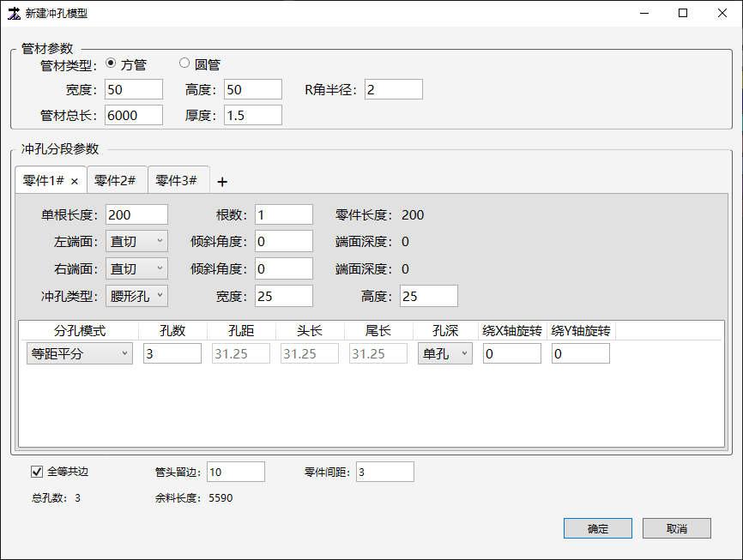Image resolution: width=743 pixels, height=560 pixels.
Task: Switch to the 零件3# tab
Action: 177,181
